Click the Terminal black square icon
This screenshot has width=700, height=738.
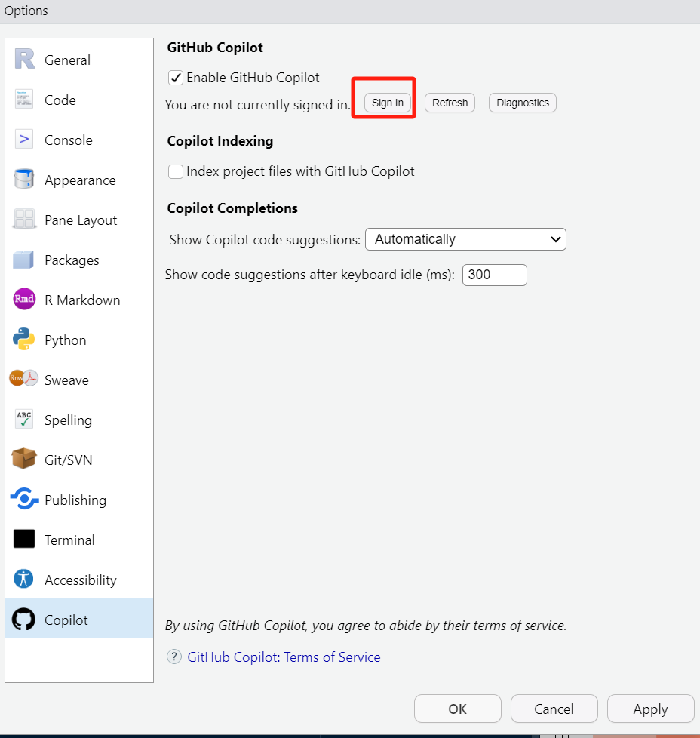(24, 539)
